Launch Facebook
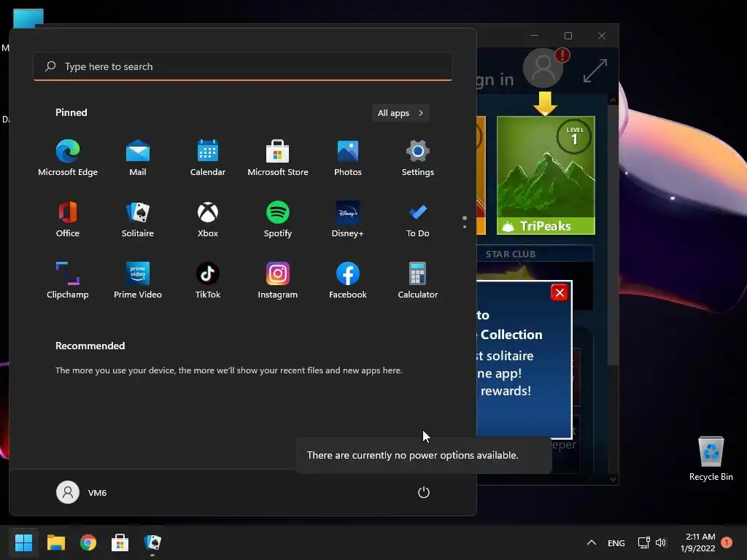747x560 pixels. [348, 281]
